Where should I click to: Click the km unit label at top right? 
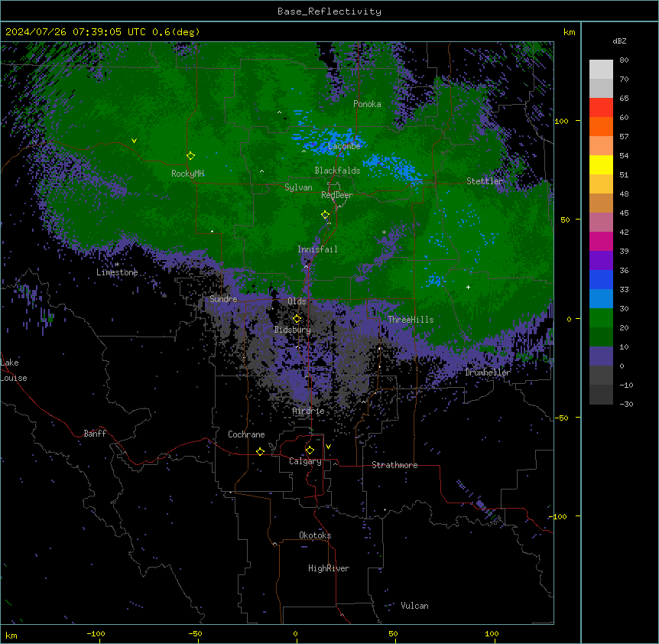(569, 32)
